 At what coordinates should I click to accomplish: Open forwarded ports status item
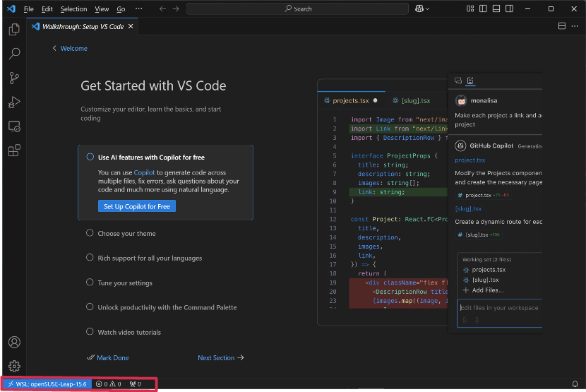click(136, 384)
